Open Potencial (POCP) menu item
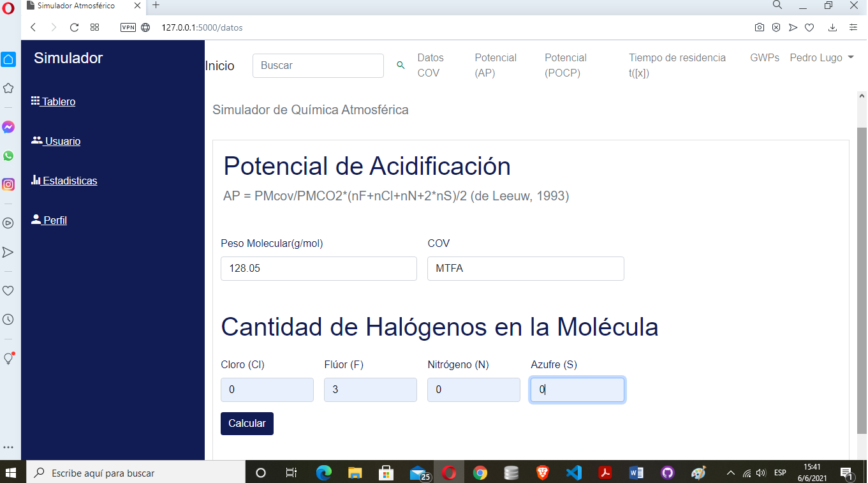The height and width of the screenshot is (483, 868). pos(566,65)
